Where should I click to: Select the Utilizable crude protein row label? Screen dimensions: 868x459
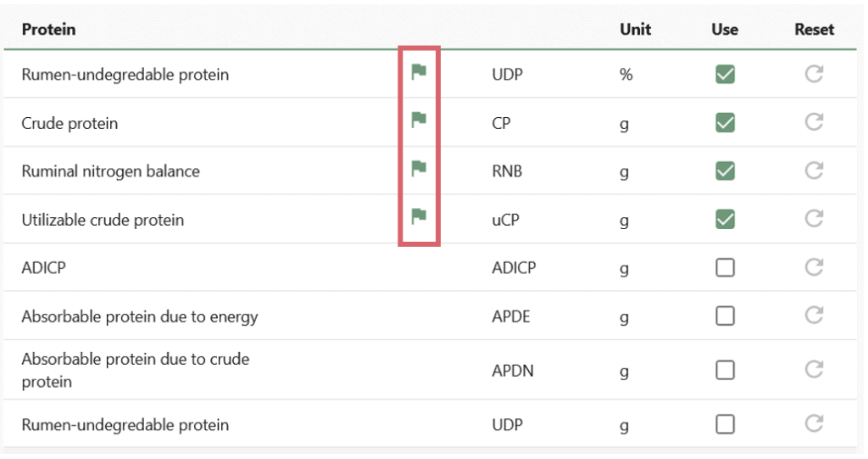[x=103, y=220]
